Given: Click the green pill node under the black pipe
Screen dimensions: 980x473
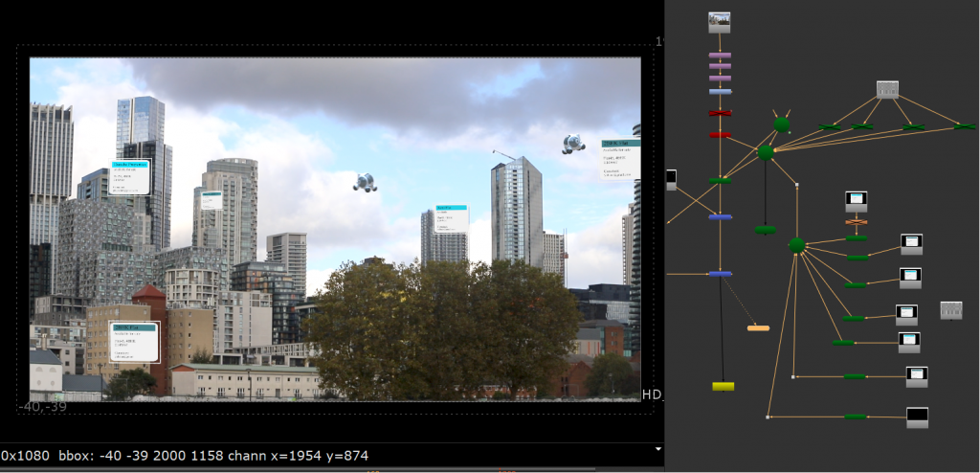Looking at the screenshot, I should click(x=765, y=230).
